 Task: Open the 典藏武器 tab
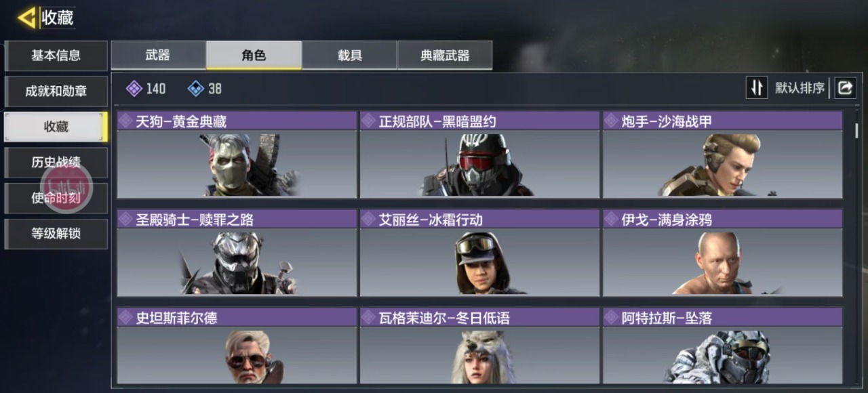(x=445, y=55)
